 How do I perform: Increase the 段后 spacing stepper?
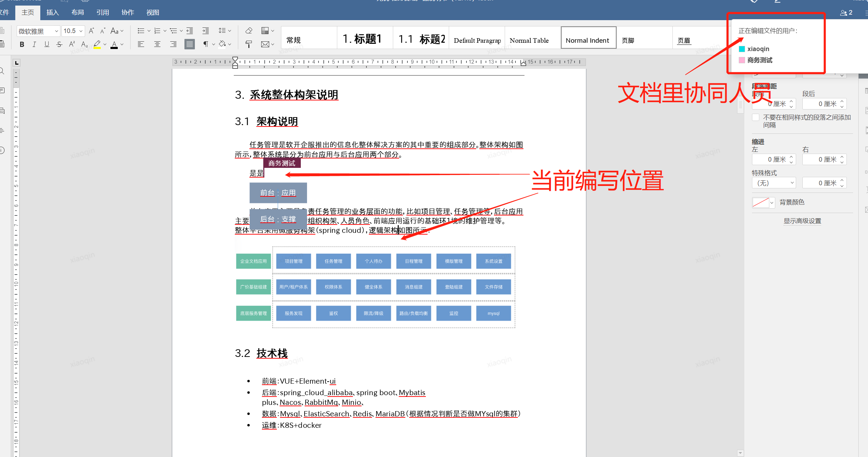point(842,101)
